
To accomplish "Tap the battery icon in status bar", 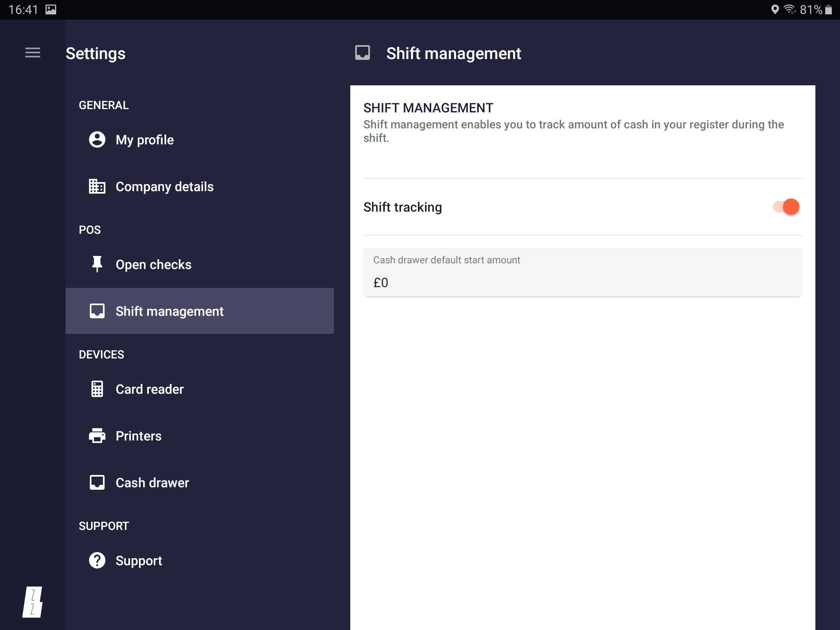I will coord(829,9).
